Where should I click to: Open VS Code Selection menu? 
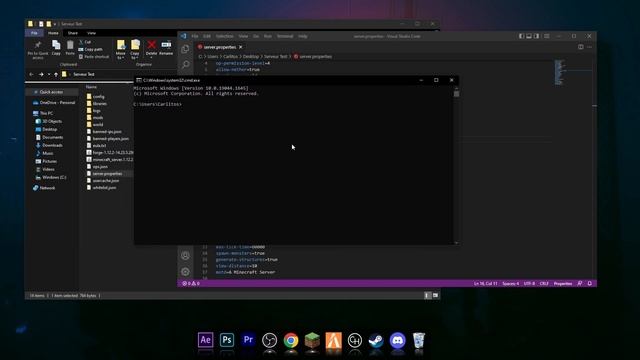224,36
